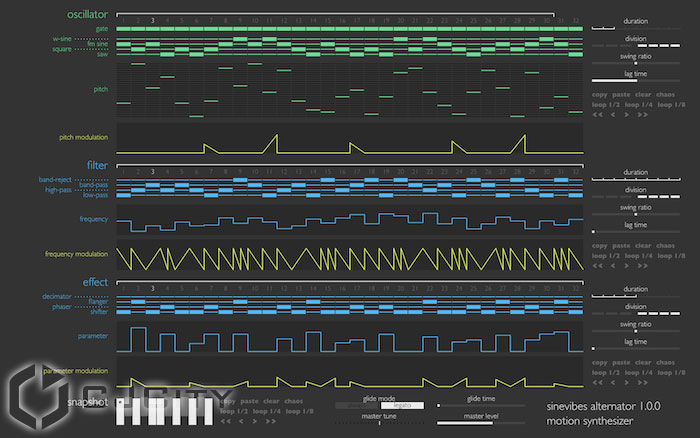Enable legato glide mode
700x438 pixels.
coord(402,405)
